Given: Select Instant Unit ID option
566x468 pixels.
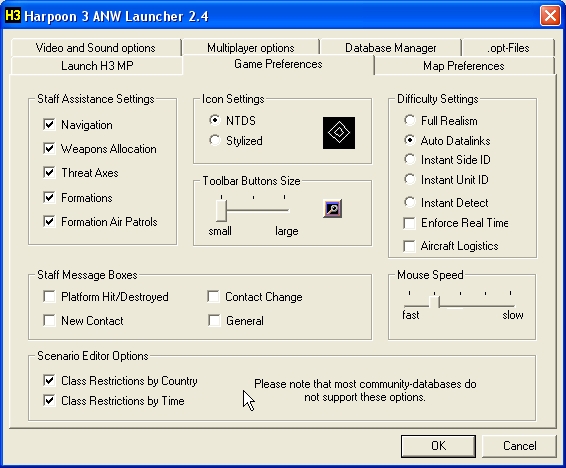Looking at the screenshot, I should (x=410, y=179).
